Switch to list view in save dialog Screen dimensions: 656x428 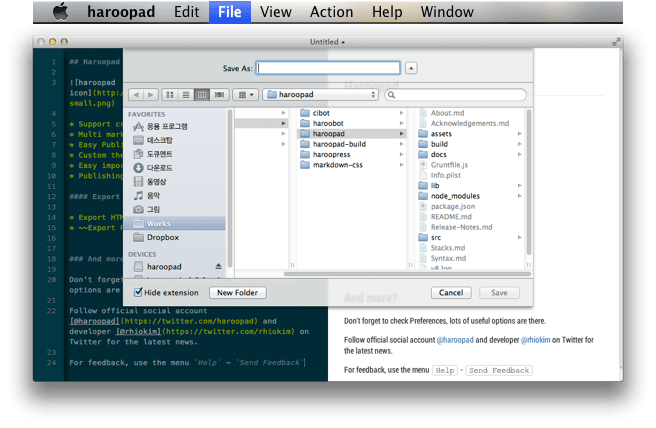[186, 94]
